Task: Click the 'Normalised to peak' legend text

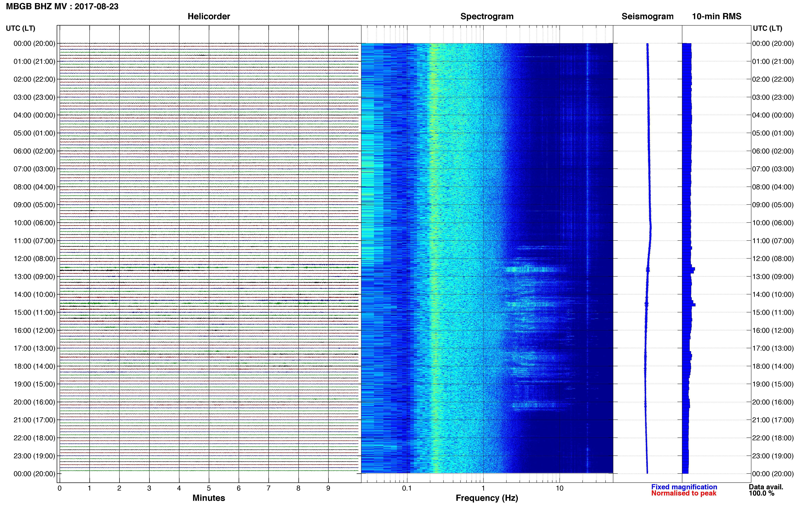Action: (x=684, y=493)
